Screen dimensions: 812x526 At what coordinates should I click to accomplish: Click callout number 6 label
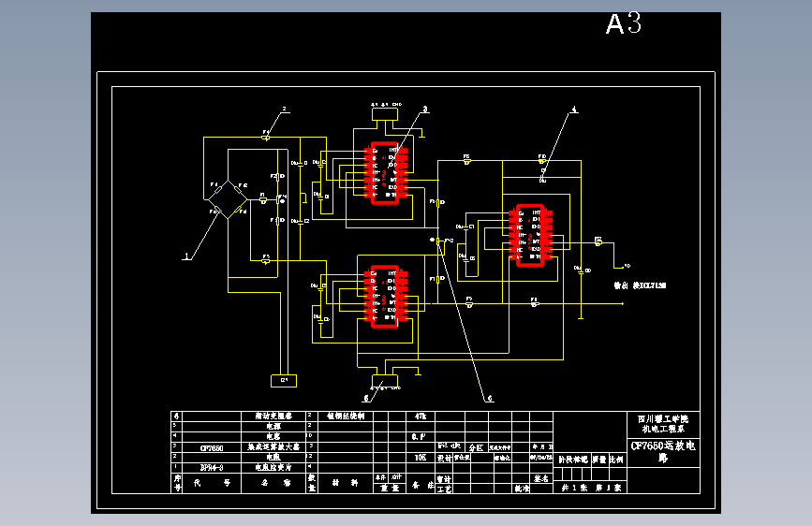coord(490,398)
